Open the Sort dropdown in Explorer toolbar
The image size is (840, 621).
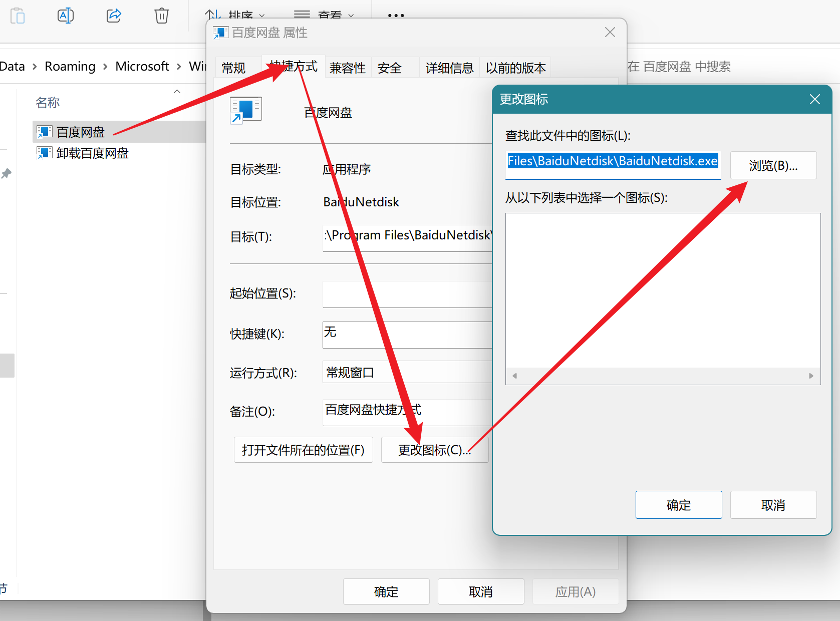click(234, 16)
